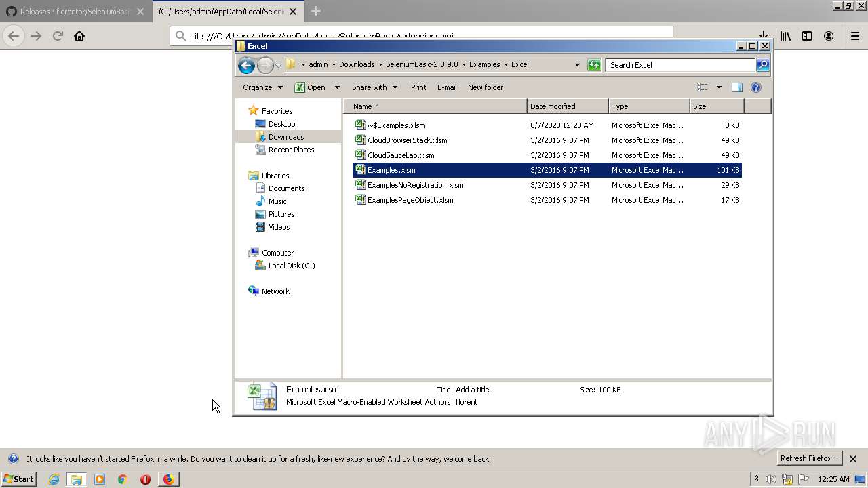This screenshot has width=868, height=488.
Task: Click the CloudSauceLab.xlsm file icon
Action: 361,155
